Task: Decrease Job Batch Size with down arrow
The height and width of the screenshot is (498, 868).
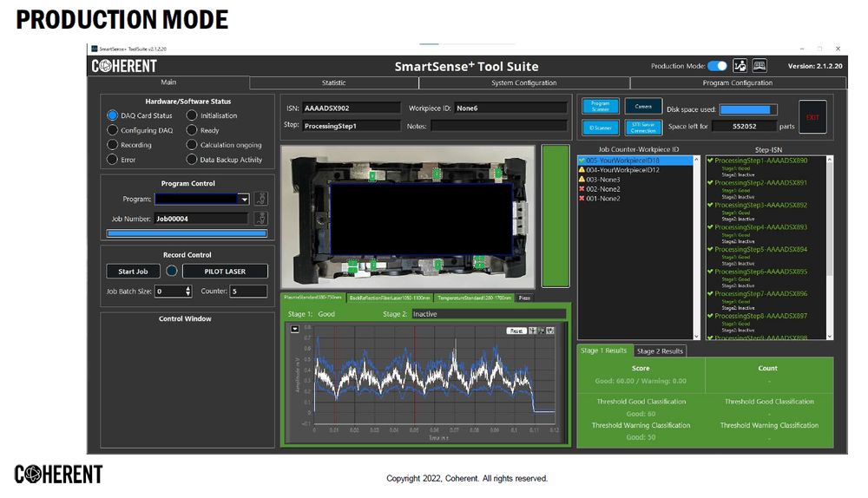Action: pos(188,294)
